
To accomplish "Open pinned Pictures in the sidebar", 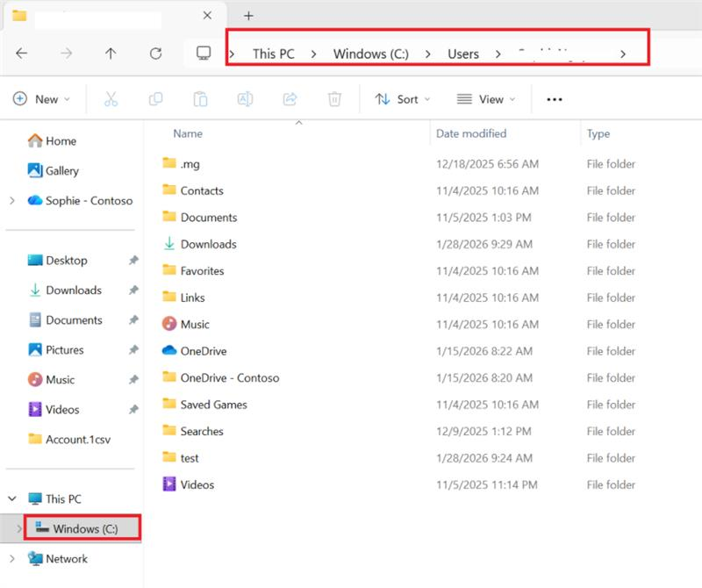I will click(56, 350).
